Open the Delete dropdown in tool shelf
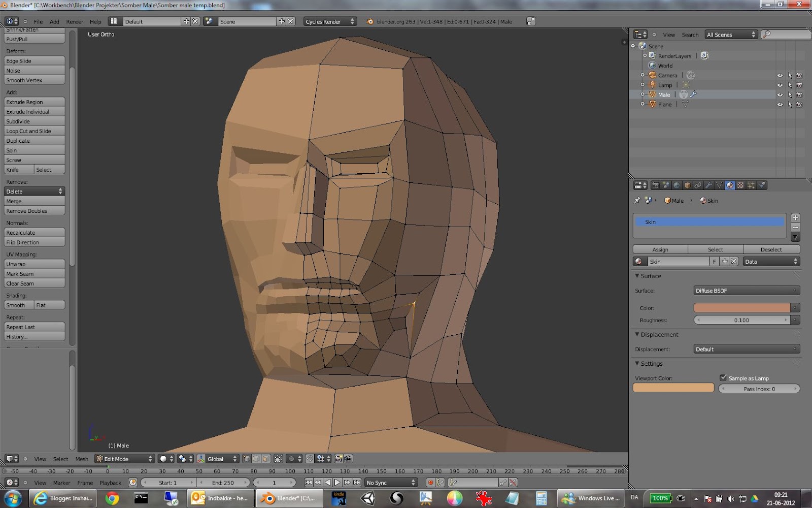812x508 pixels. 35,192
